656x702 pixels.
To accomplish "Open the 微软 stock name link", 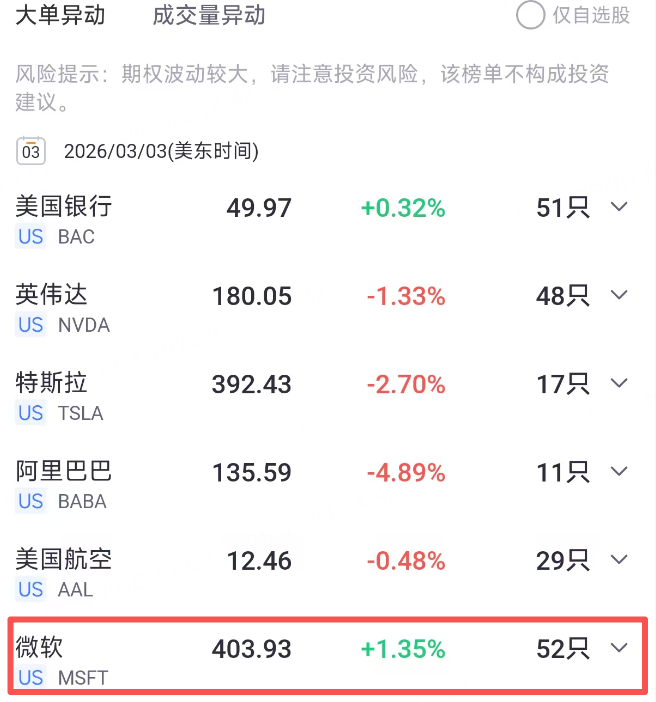I will point(40,647).
